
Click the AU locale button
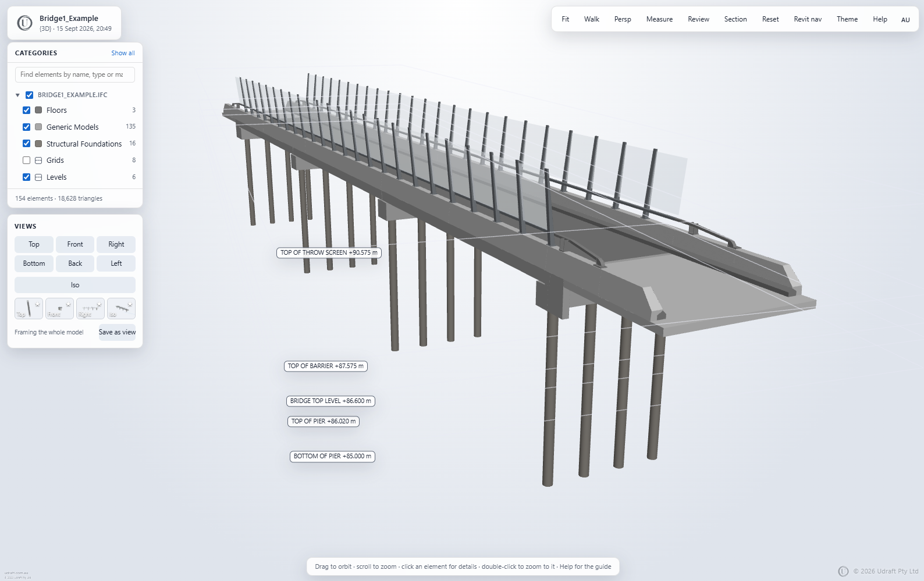[x=905, y=20]
